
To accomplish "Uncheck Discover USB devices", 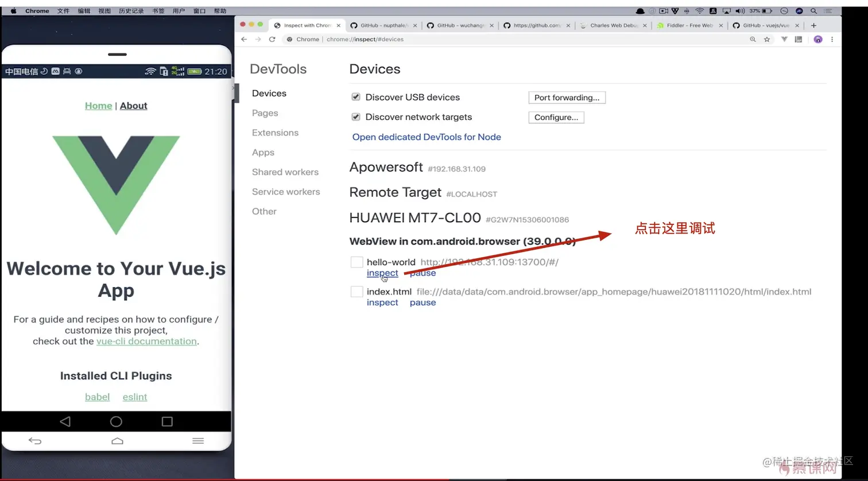I will click(x=356, y=97).
